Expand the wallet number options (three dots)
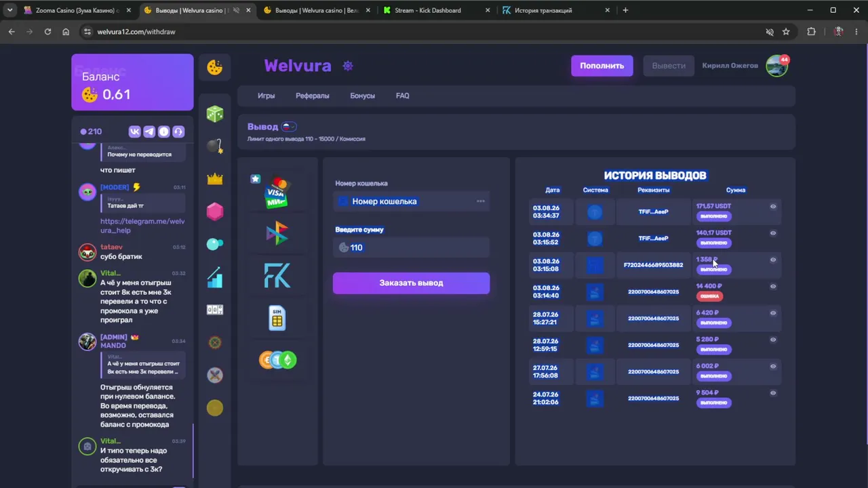The height and width of the screenshot is (488, 868). 481,201
